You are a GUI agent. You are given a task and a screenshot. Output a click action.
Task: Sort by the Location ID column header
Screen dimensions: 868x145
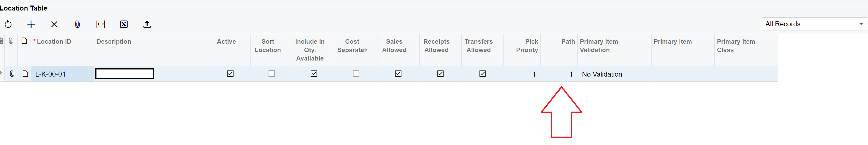coord(54,42)
